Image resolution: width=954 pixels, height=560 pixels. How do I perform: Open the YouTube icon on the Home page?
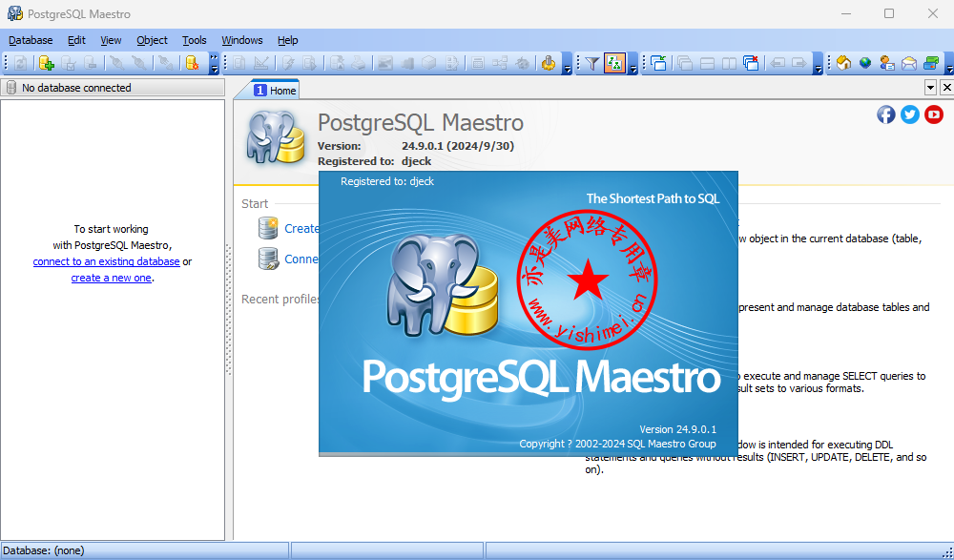933,114
